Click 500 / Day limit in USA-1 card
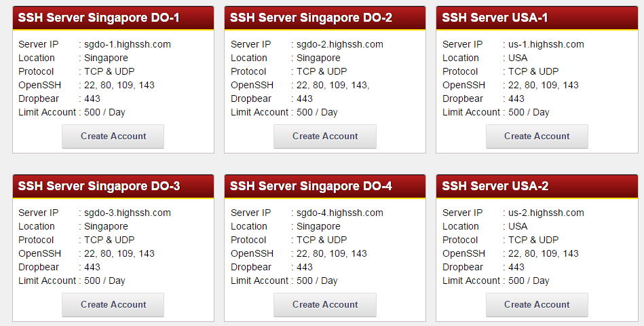644x326 pixels. pyautogui.click(x=529, y=112)
